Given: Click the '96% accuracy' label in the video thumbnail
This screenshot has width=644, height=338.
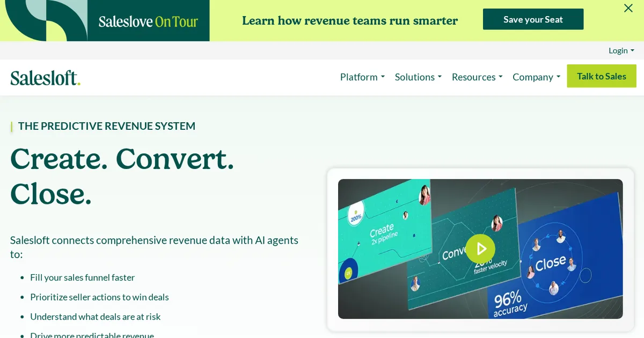Looking at the screenshot, I should [x=510, y=303].
